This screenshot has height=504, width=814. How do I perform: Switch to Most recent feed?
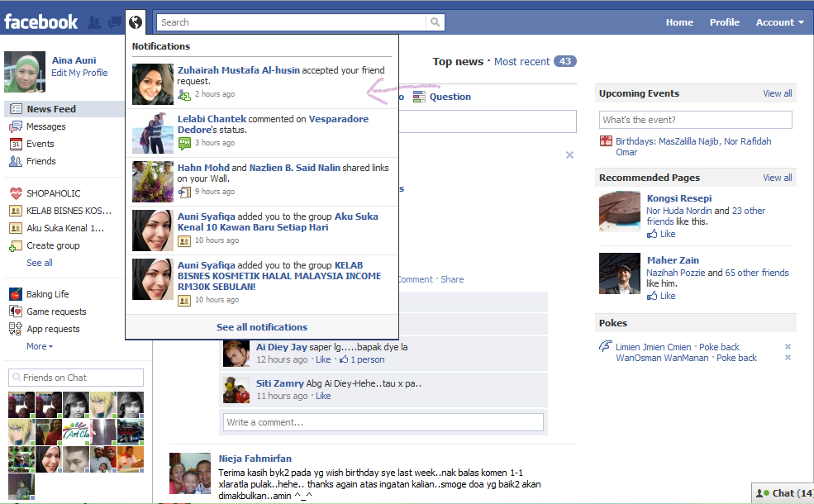521,61
